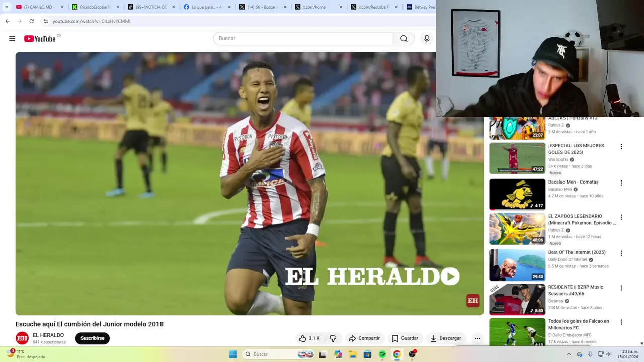Open the Windows Start menu
Screen dimensions: 644x362
click(233, 354)
